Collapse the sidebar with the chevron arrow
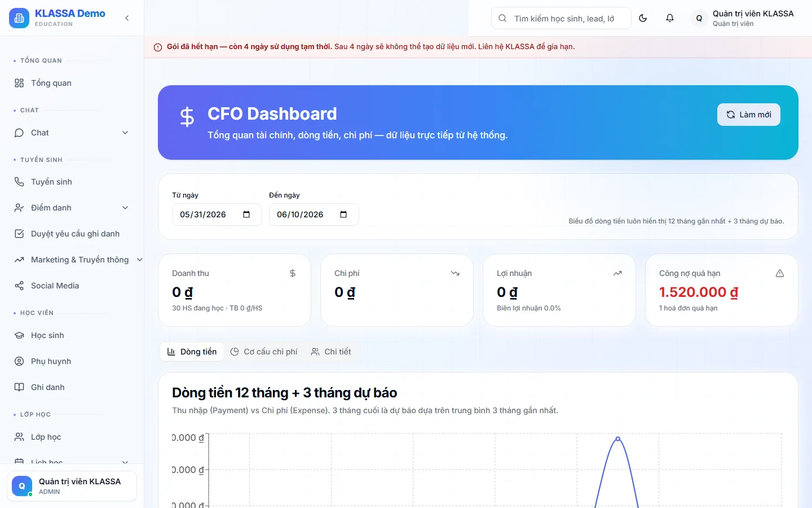 pyautogui.click(x=127, y=18)
